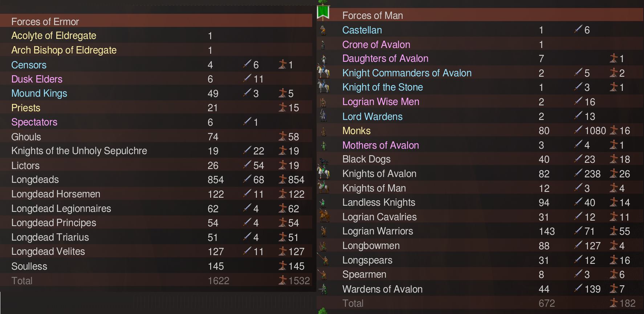Screen dimensions: 644x314
Task: Click the Black Dogs unit sprite
Action: 323,160
